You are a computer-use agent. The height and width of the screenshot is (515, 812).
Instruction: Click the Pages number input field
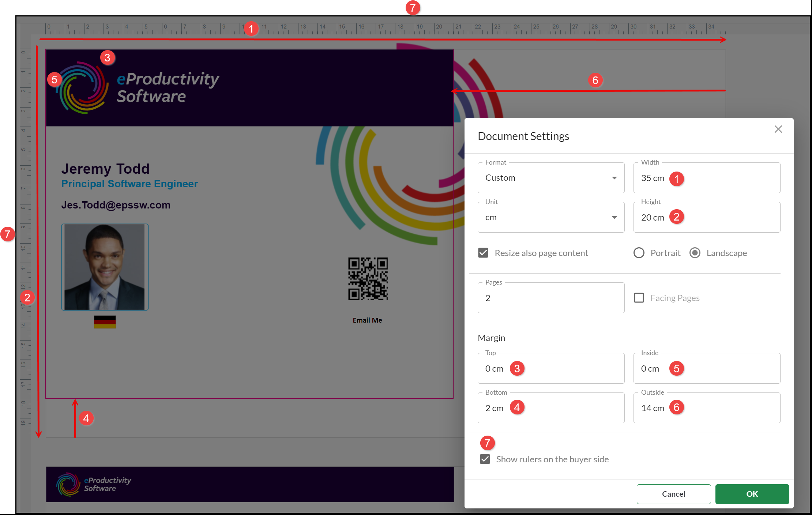[x=550, y=298]
